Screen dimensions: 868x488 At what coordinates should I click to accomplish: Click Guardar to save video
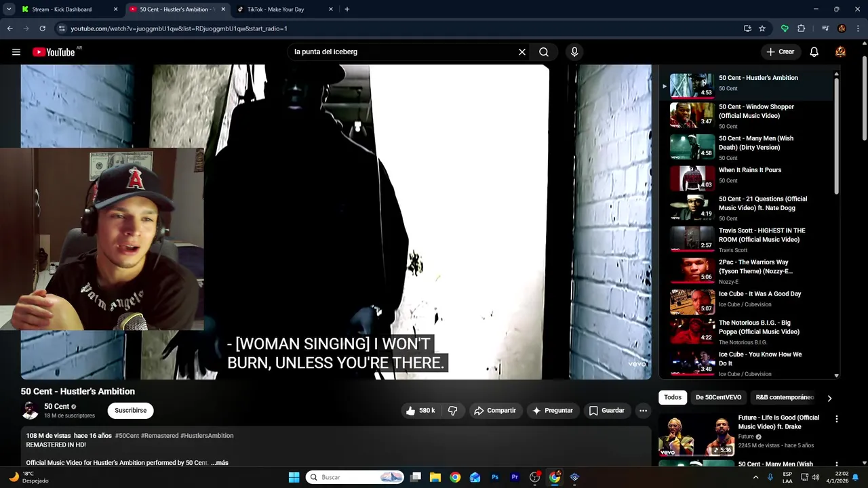(x=606, y=411)
